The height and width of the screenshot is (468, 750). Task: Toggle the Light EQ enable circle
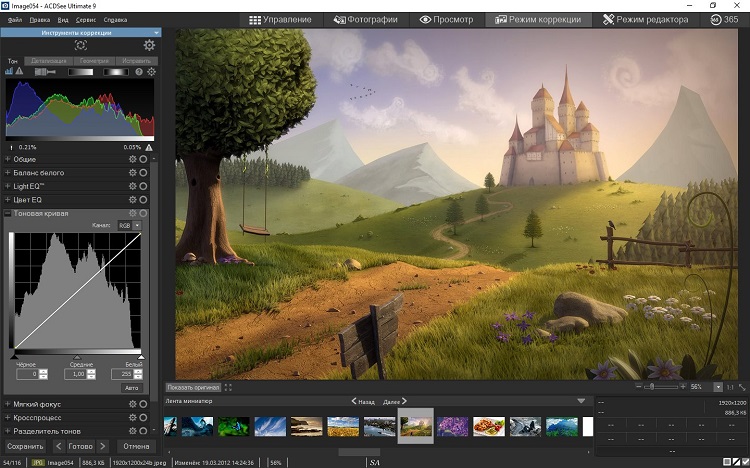pos(143,186)
